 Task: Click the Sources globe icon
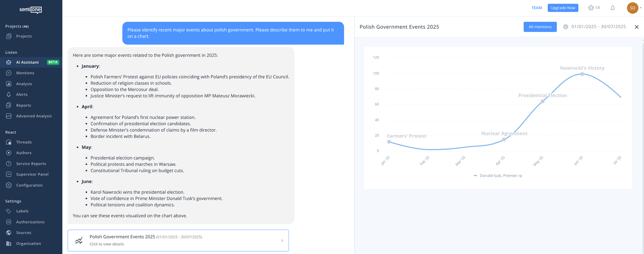tap(9, 233)
